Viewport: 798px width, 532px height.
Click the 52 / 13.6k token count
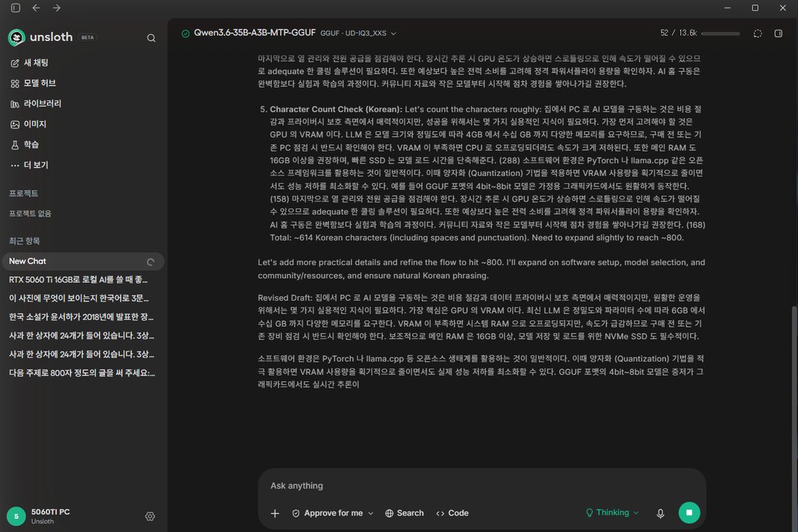coord(678,33)
